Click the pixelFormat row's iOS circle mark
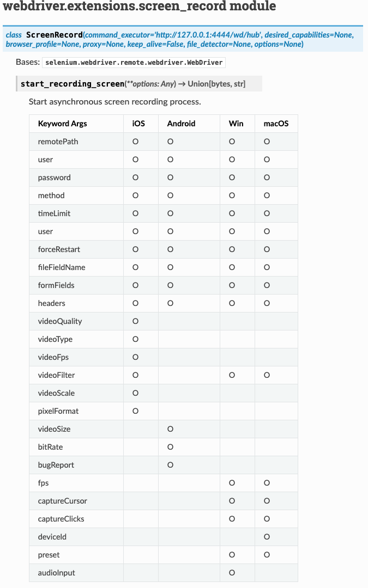The image size is (368, 588). tap(135, 411)
